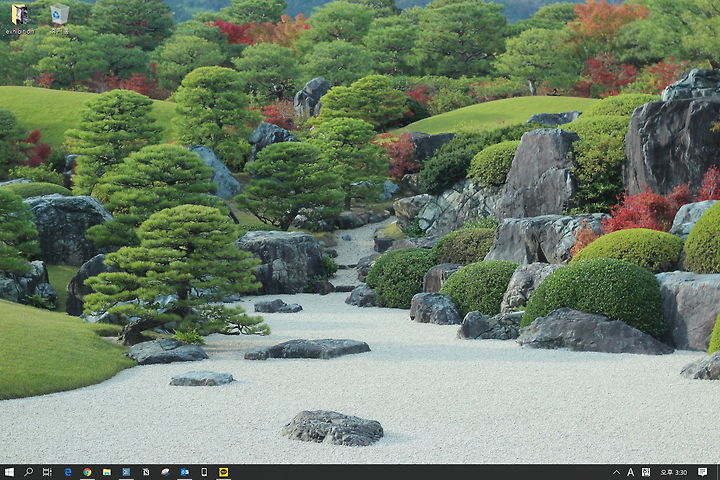Open the Notion app on the taskbar

tap(146, 472)
